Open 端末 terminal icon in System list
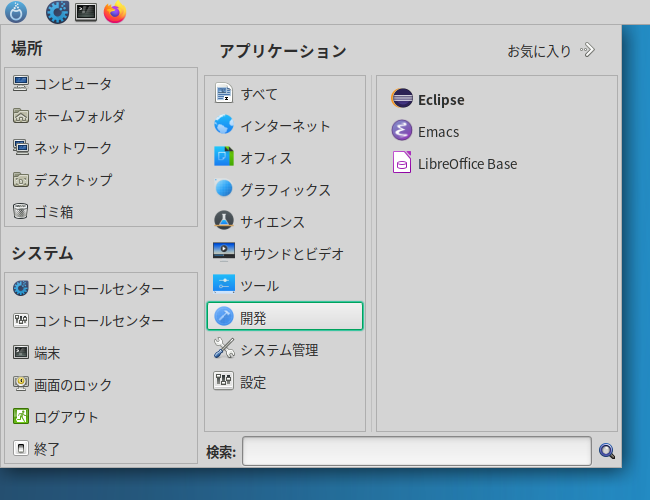The width and height of the screenshot is (650, 500). coord(21,352)
